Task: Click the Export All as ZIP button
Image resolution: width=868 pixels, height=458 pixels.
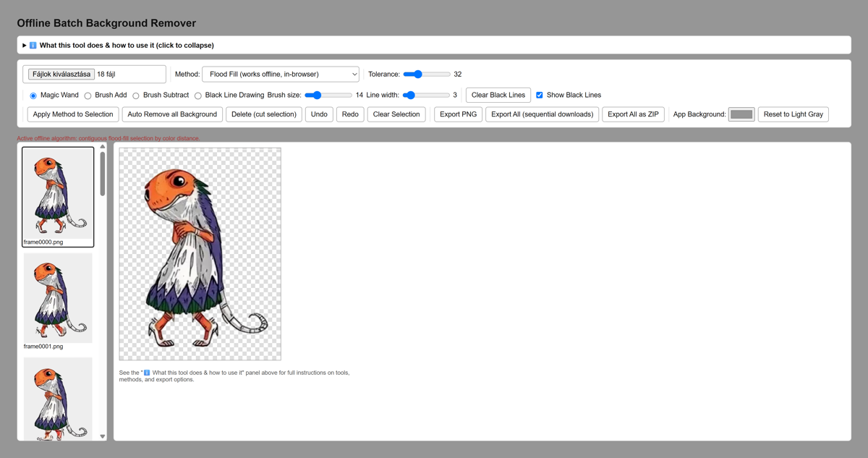Action: 633,114
